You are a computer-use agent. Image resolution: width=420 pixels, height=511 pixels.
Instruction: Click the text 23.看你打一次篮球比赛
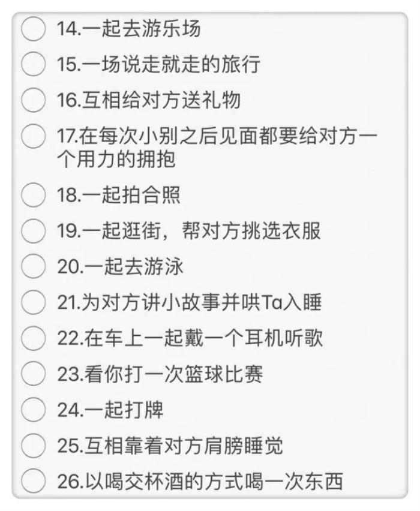tap(160, 374)
